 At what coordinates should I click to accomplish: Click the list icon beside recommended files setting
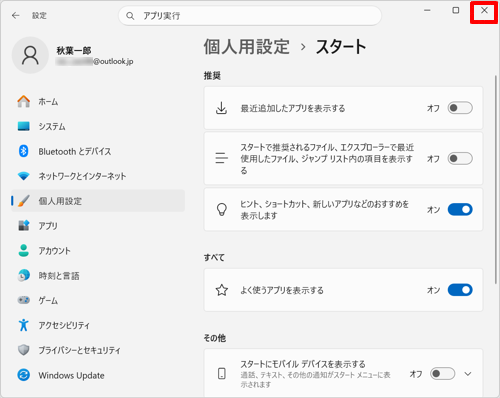(221, 158)
